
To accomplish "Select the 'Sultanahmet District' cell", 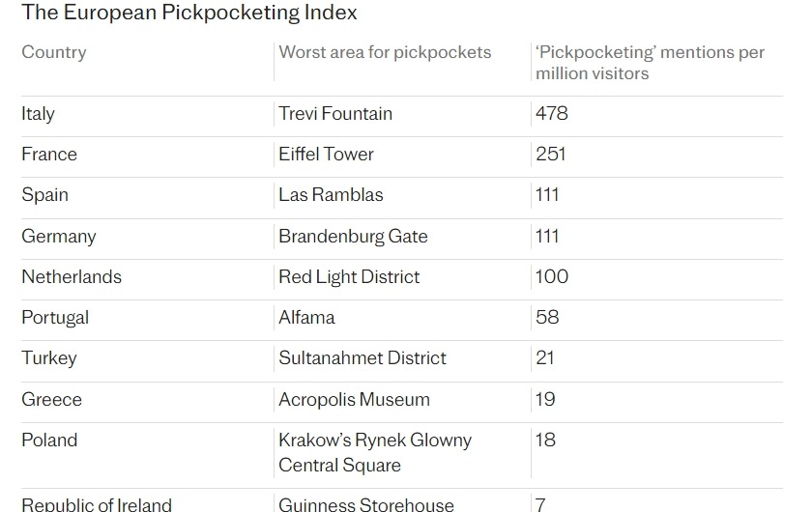I will click(362, 358).
